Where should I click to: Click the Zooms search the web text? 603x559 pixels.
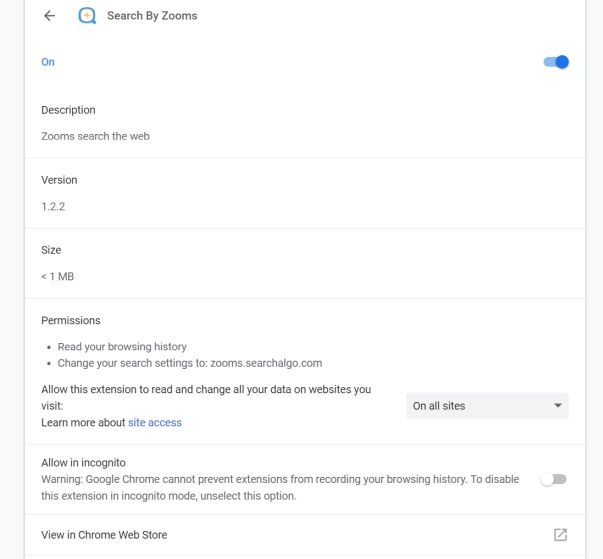[x=95, y=136]
